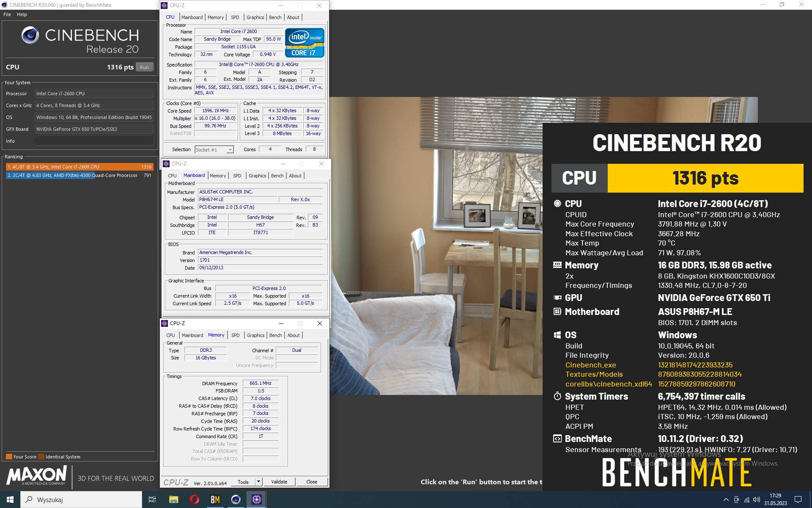
Task: Select Graphics tab in Memory CPU-Z window
Action: coord(255,335)
